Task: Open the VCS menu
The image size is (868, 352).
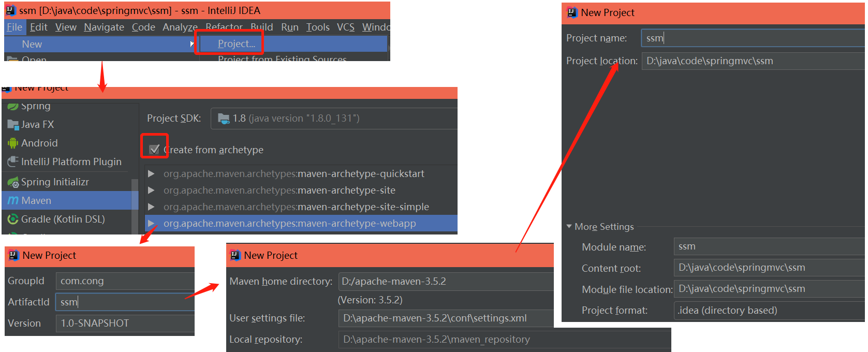Action: tap(346, 27)
